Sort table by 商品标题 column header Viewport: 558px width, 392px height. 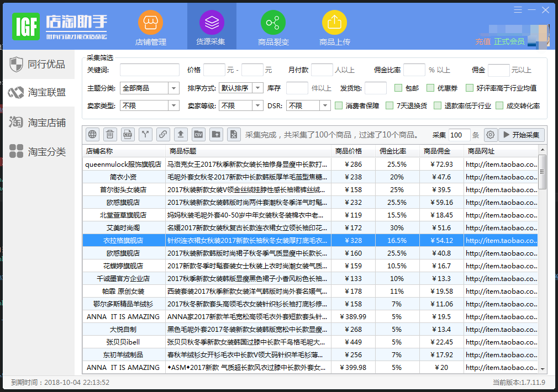point(249,151)
